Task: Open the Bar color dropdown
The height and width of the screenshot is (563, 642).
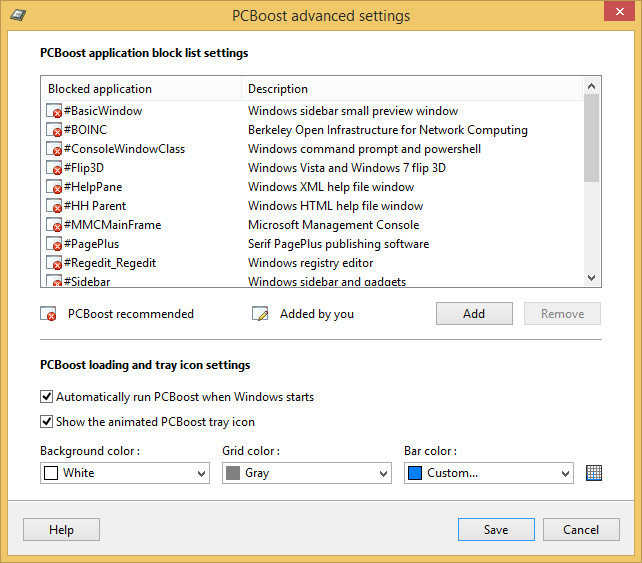Action: click(x=488, y=473)
